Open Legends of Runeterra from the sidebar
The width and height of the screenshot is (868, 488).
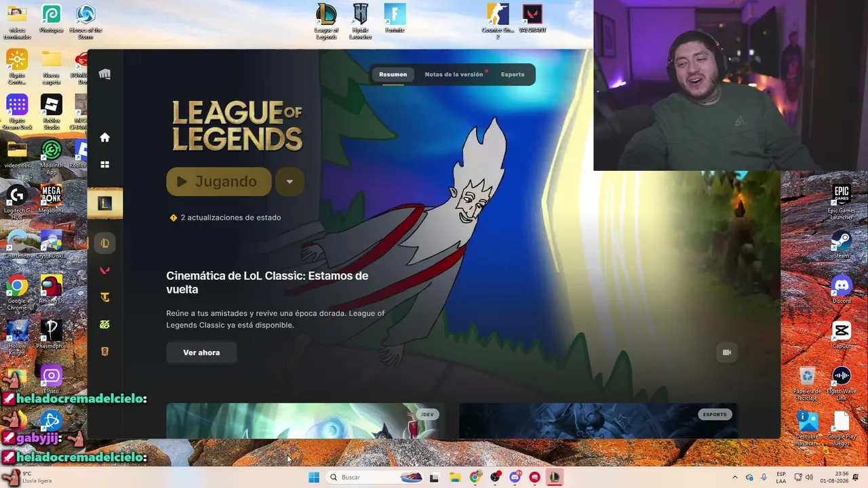click(104, 352)
